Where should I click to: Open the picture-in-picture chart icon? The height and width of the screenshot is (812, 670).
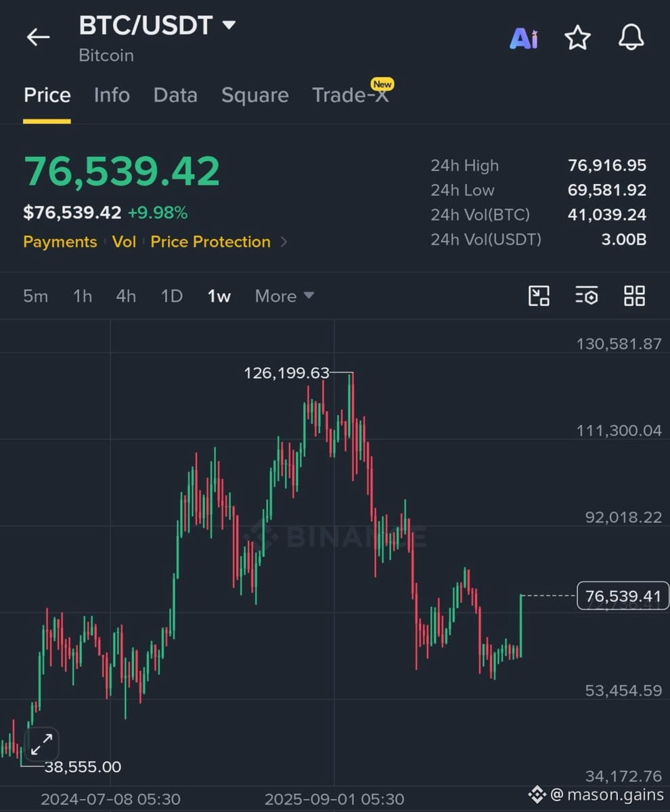tap(539, 296)
